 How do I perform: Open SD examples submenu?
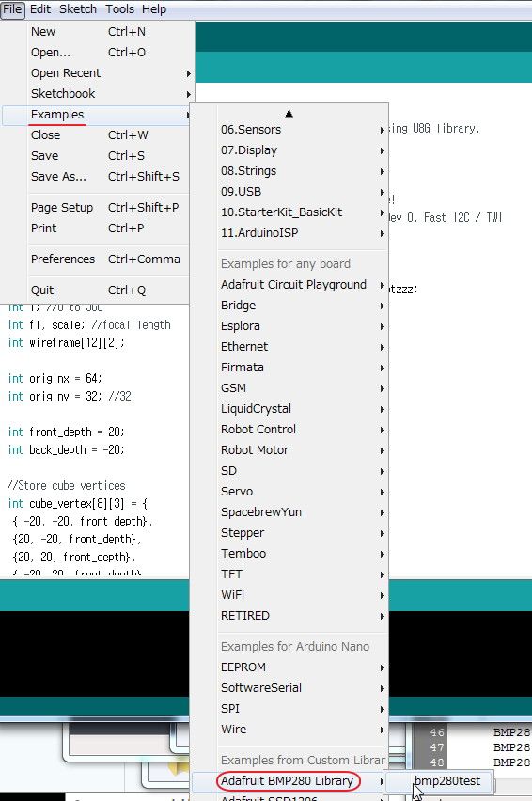[289, 470]
